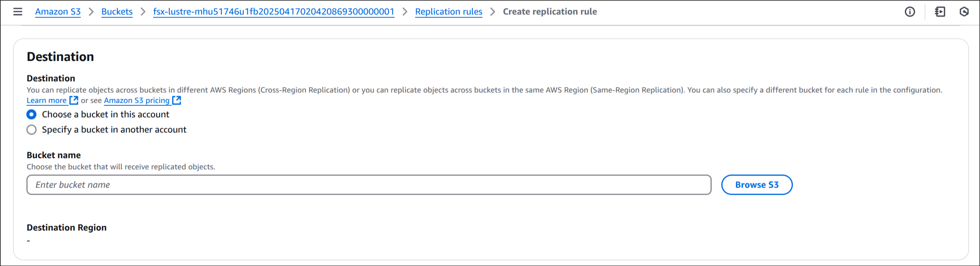This screenshot has width=980, height=266.
Task: Click the Browse S3 button
Action: (x=757, y=185)
